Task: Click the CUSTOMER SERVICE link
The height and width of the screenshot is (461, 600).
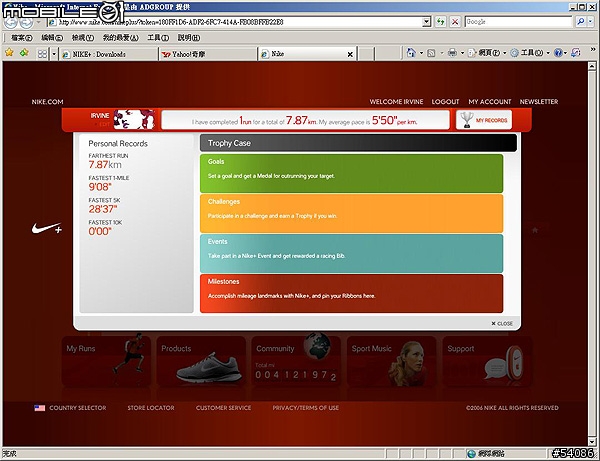Action: [x=223, y=408]
